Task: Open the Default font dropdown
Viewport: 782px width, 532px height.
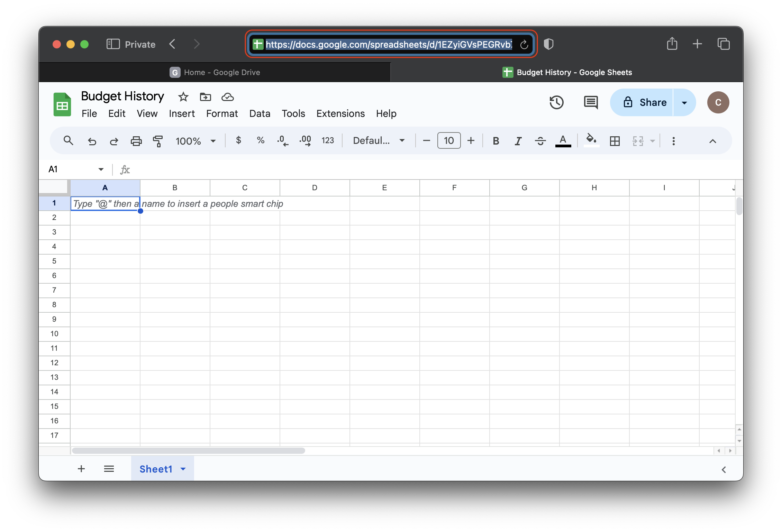Action: 379,141
